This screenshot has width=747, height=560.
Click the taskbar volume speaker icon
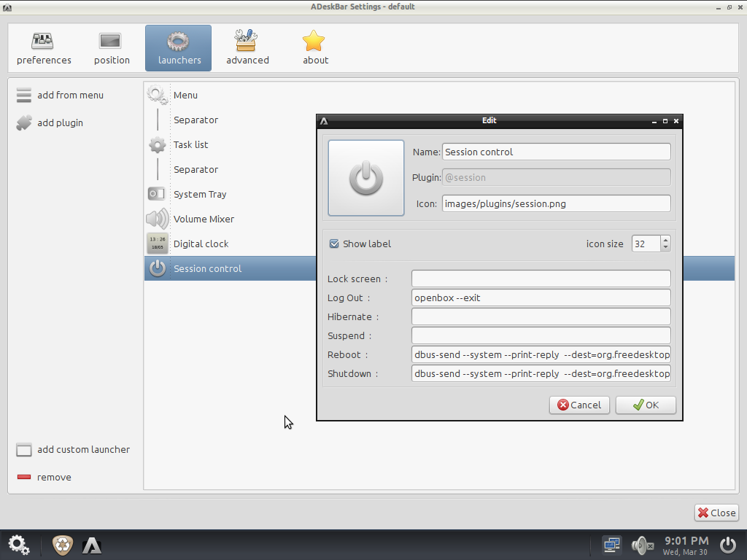[642, 545]
